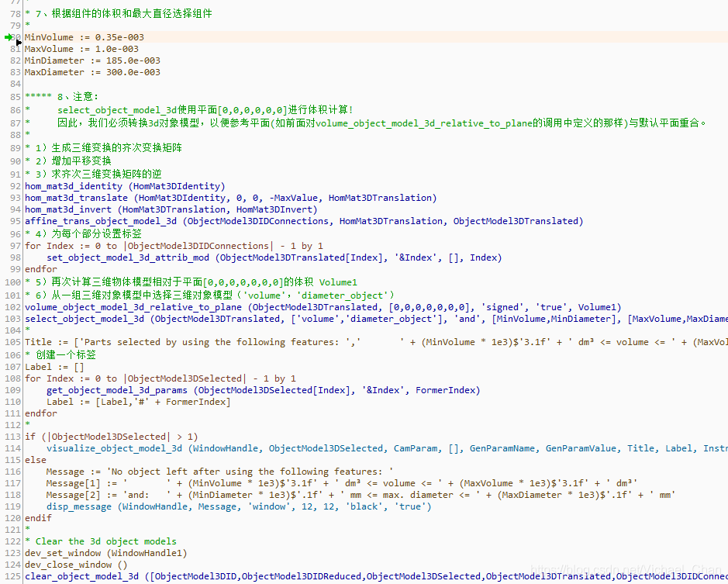This screenshot has height=584, width=728.
Task: Click the 'hom_mat3d_translate' code line
Action: pyautogui.click(x=231, y=198)
